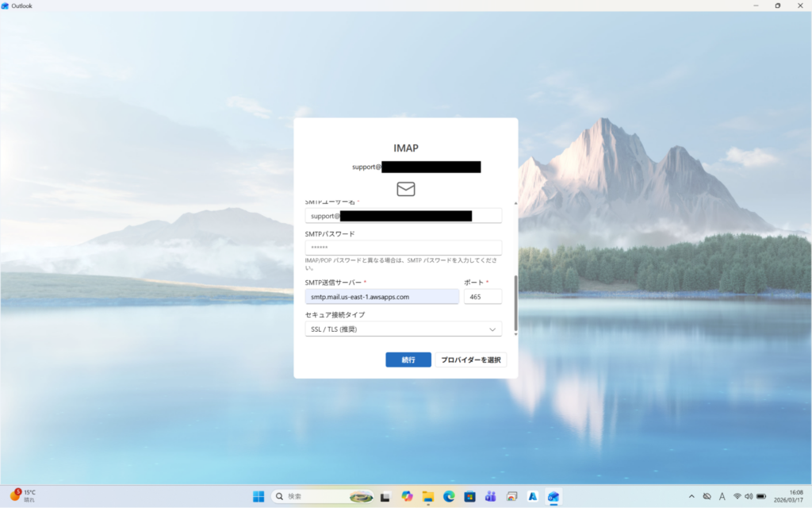This screenshot has width=812, height=508.
Task: Click the プロバイダーを選択 button
Action: (470, 360)
